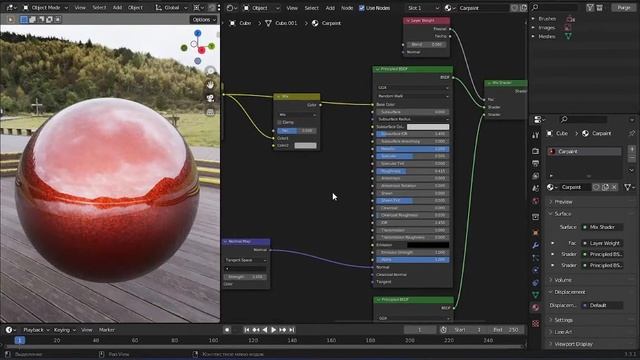640x360 pixels.
Task: Expand the Brushes row in outliner
Action: point(533,19)
